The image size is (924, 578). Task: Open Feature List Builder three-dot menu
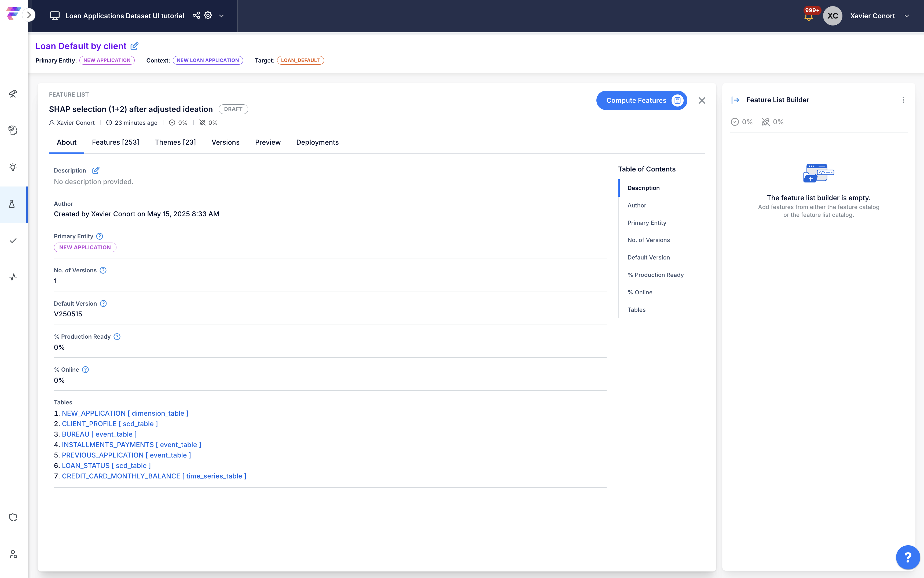tap(903, 100)
